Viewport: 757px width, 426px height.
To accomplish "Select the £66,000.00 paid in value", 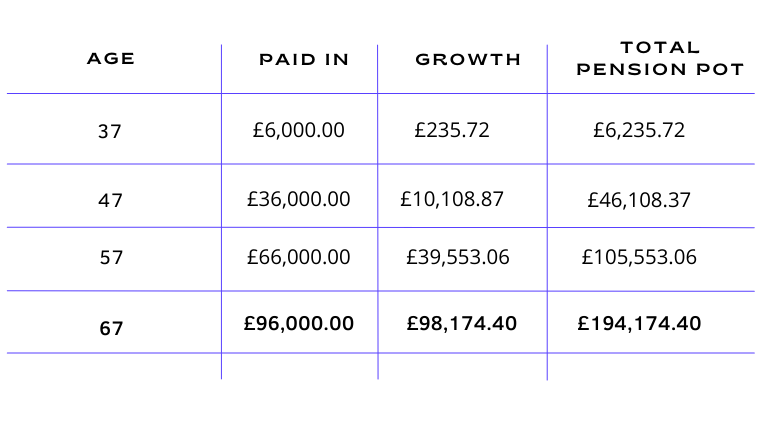I will coord(298,257).
